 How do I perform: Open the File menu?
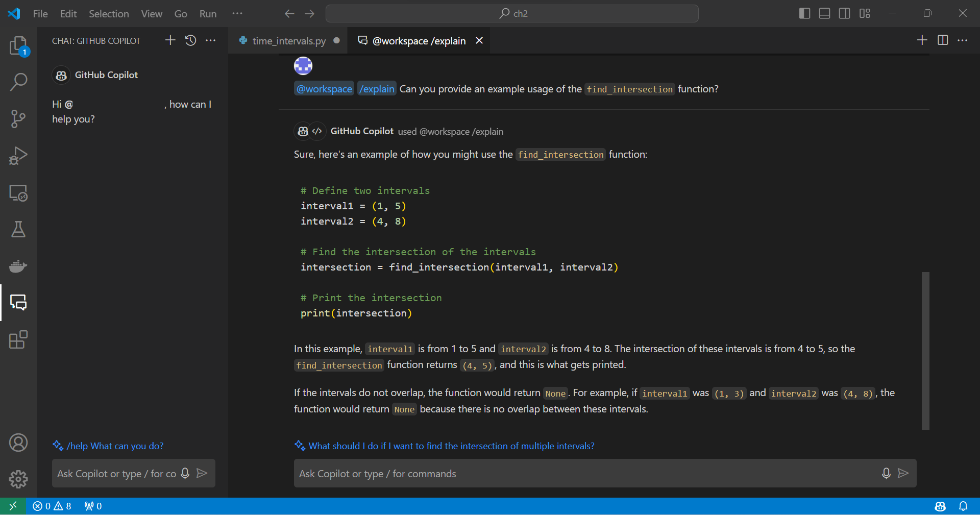click(x=40, y=14)
